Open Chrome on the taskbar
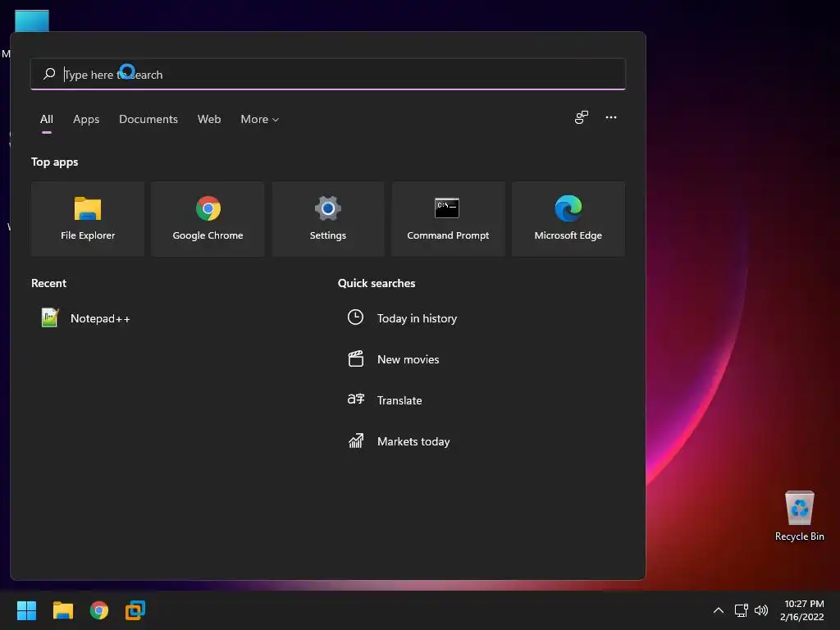The image size is (840, 630). [99, 610]
